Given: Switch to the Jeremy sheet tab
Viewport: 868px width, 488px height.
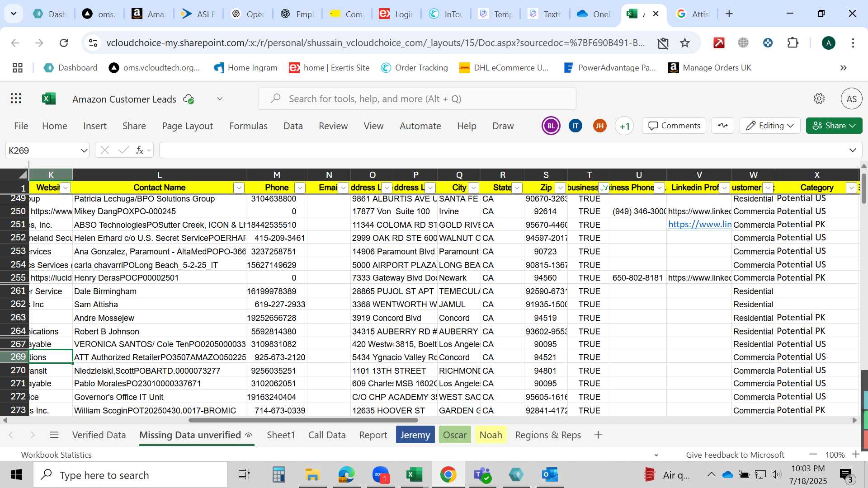Looking at the screenshot, I should click(415, 435).
